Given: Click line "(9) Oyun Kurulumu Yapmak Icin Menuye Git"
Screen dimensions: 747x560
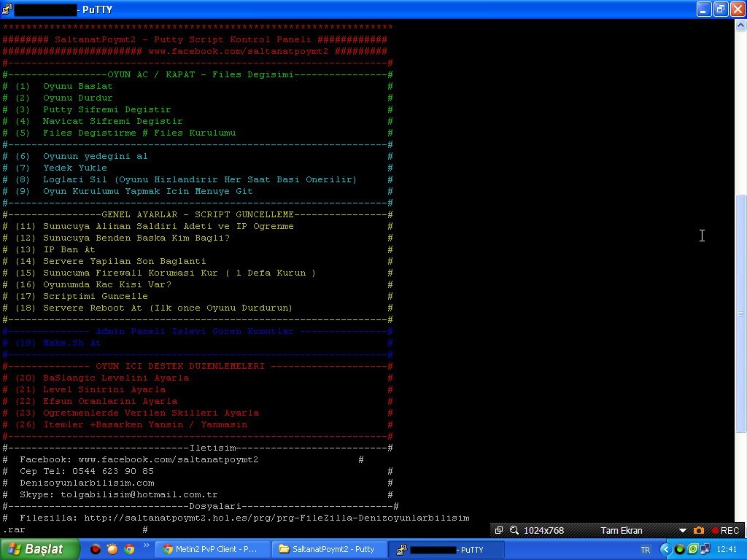Looking at the screenshot, I should point(134,191).
